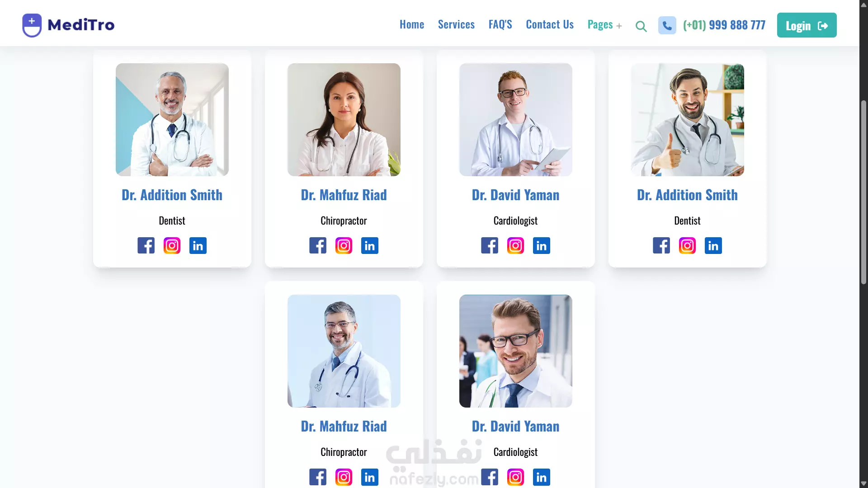Open the MediTro logo home link
The image size is (868, 488).
[x=68, y=25]
